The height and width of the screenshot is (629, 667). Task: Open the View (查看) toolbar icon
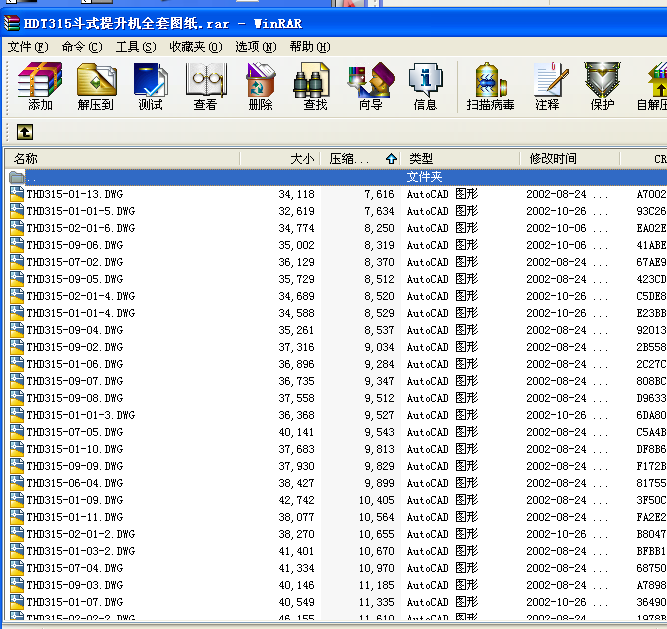(206, 86)
